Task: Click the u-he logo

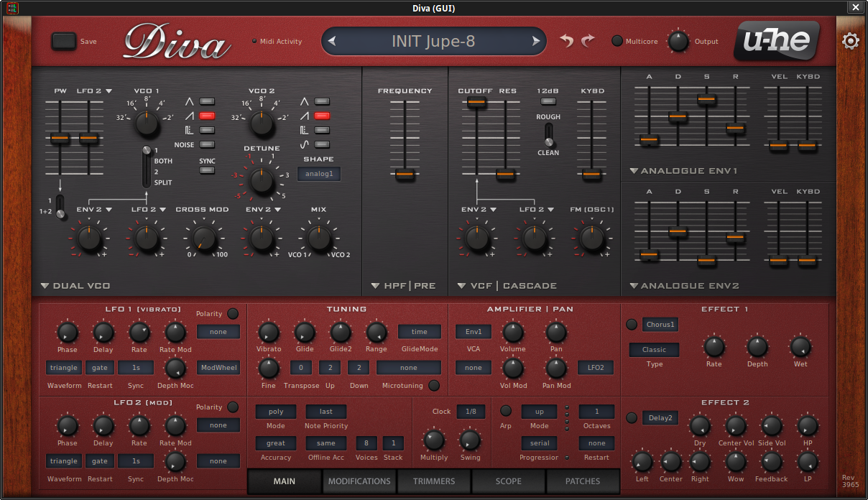Action: (777, 41)
